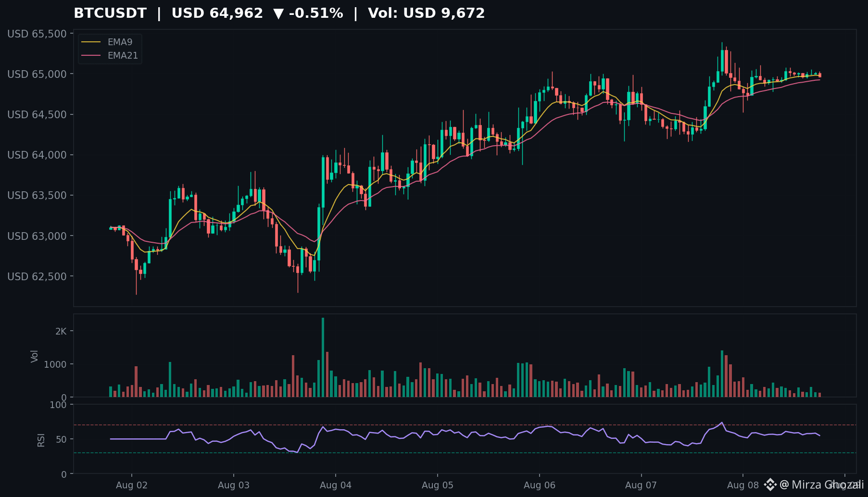Click the USD 65,500 price axis label
This screenshot has height=497, width=868.
click(x=37, y=34)
